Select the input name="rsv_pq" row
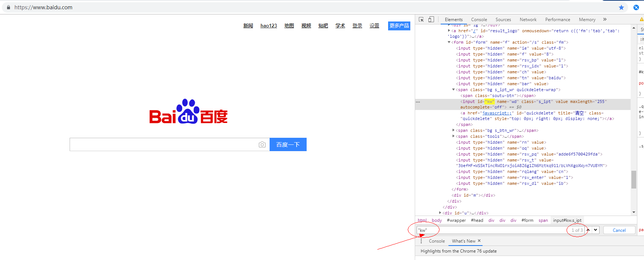Screen dimensions: 644x260 tap(529, 154)
